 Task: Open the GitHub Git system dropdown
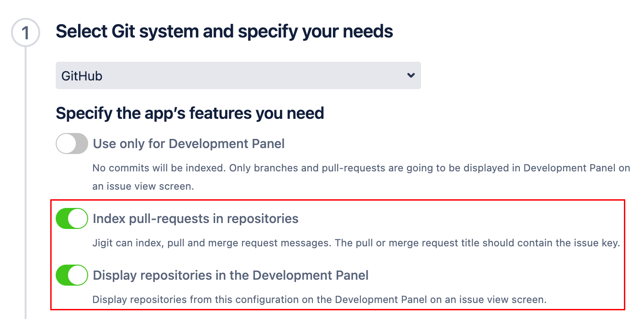[238, 75]
